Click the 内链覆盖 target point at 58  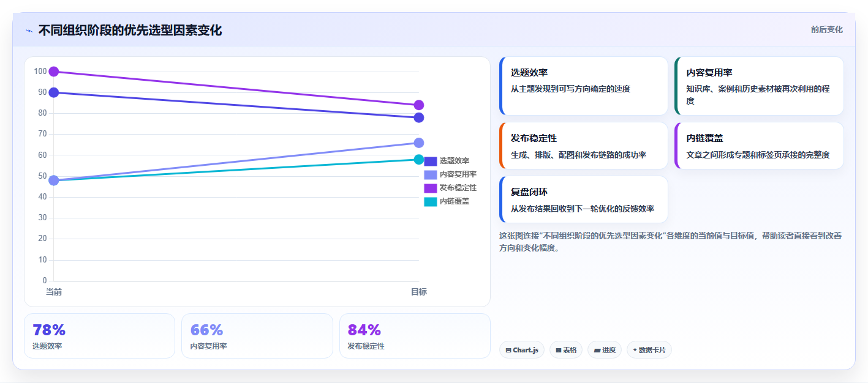[x=419, y=160]
